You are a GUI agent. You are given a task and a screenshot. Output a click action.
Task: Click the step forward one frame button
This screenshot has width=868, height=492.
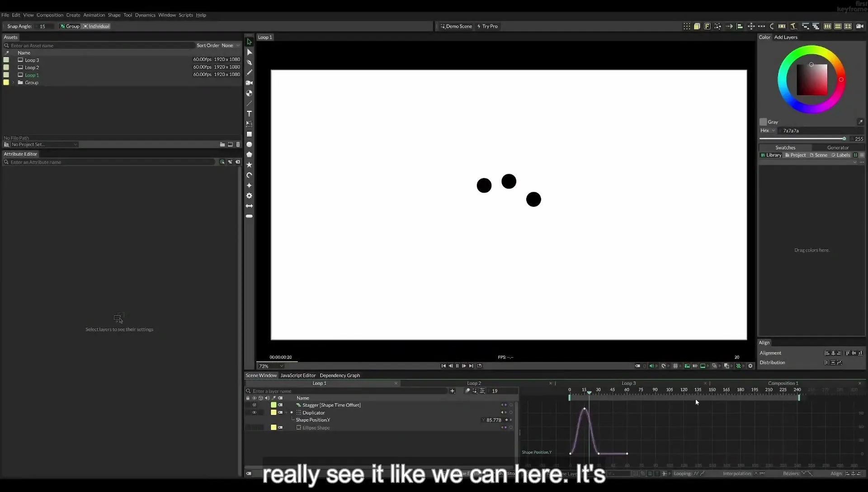coord(464,366)
